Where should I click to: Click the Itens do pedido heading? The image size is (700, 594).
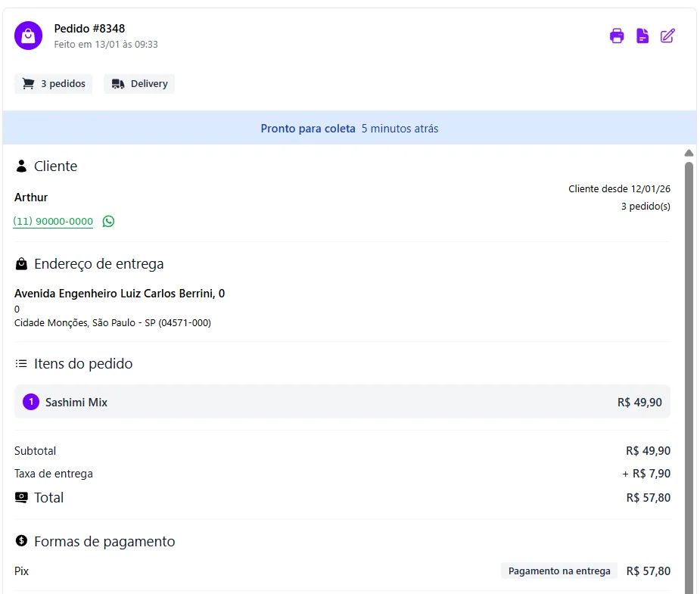pos(83,363)
